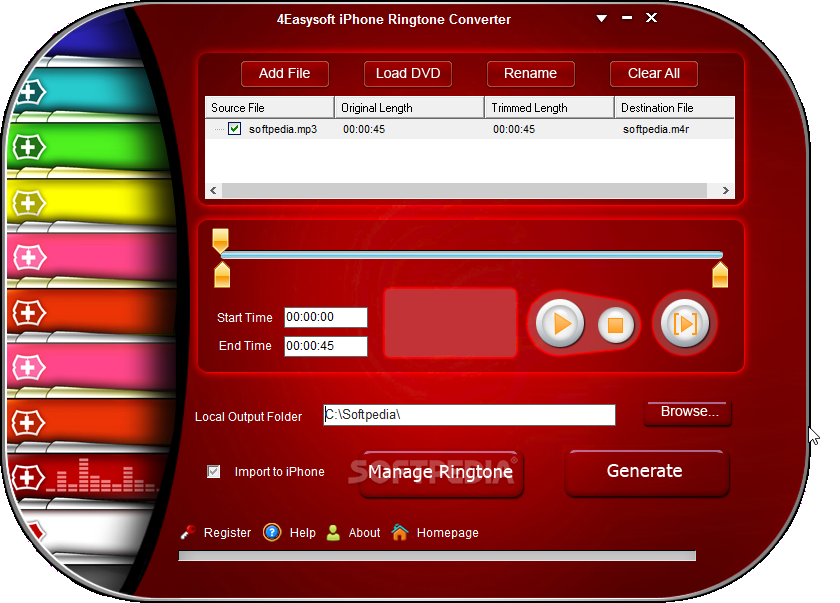The height and width of the screenshot is (603, 840).
Task: Uncheck the softpedia.mp3 checkbox
Action: [x=234, y=129]
